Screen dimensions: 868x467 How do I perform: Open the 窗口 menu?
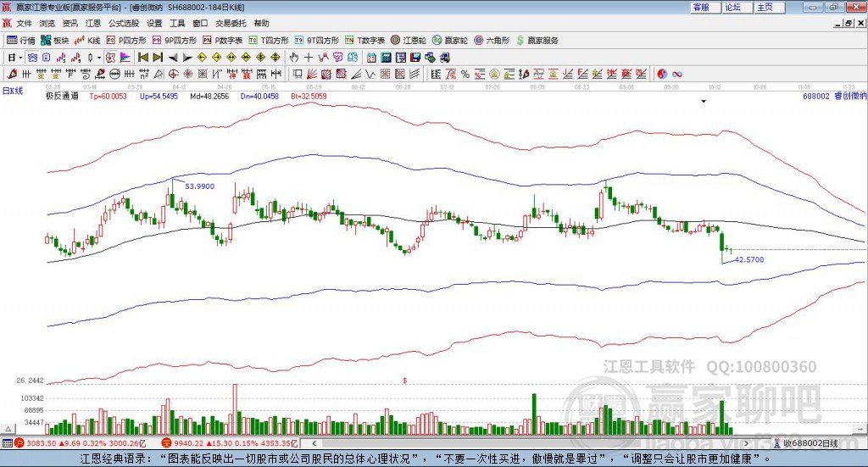(200, 23)
